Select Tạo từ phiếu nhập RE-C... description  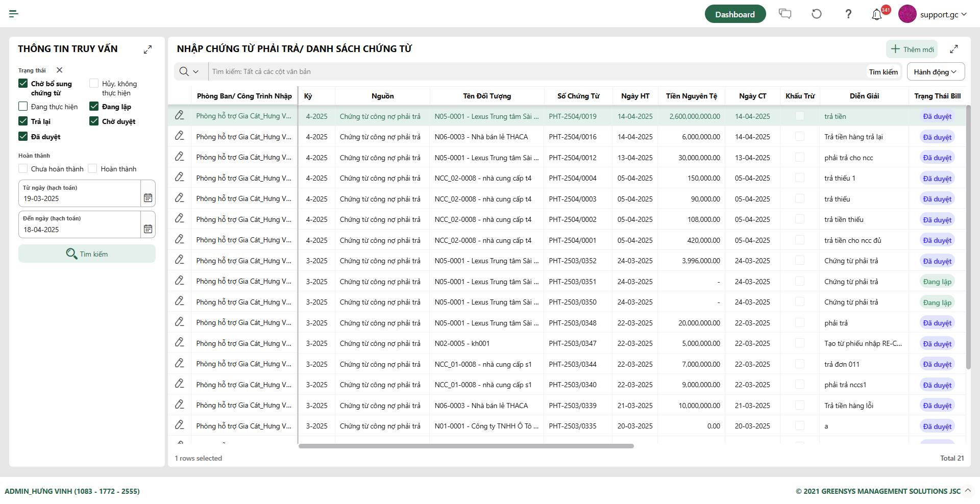point(864,343)
